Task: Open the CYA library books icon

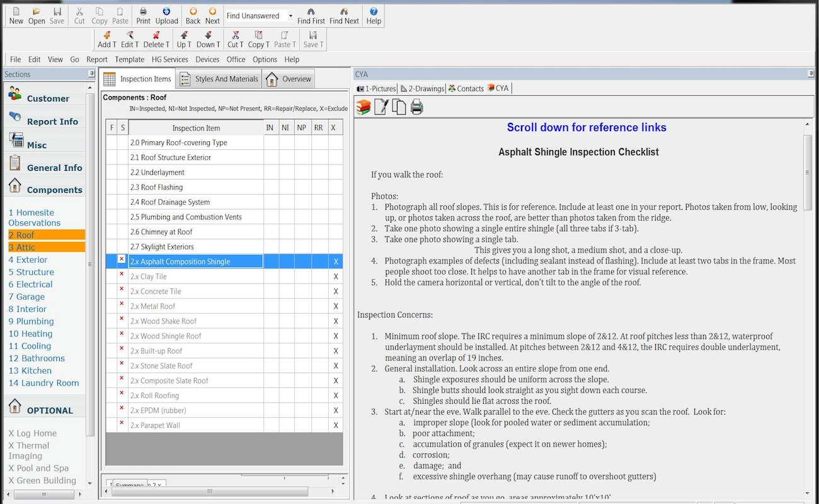Action: pos(364,108)
